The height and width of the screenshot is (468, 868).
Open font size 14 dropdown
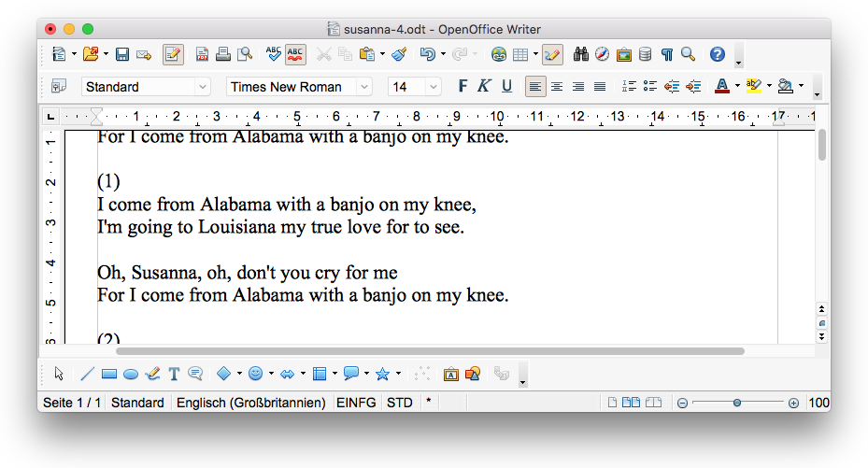tap(434, 87)
